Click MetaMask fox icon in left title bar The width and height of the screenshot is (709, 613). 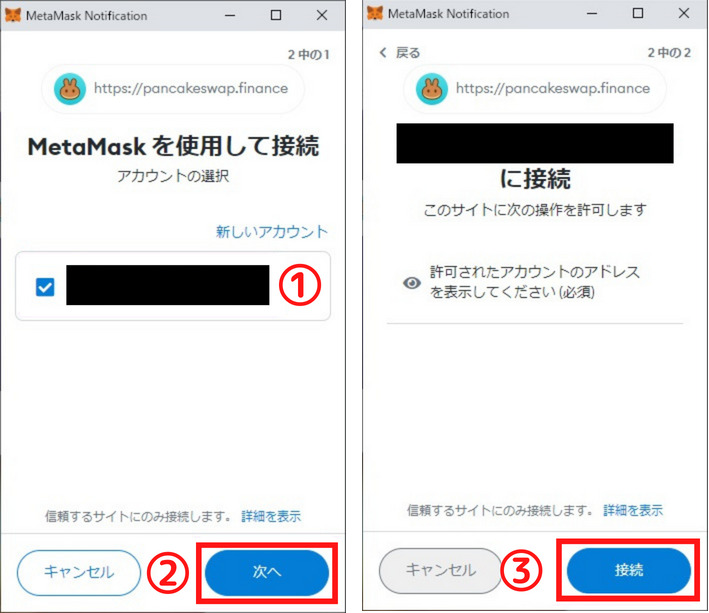13,15
